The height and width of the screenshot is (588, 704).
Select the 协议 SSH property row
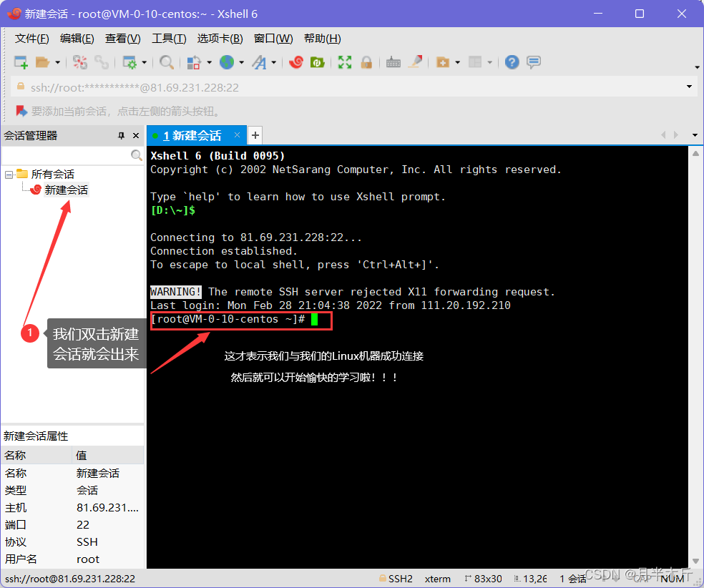tap(72, 542)
